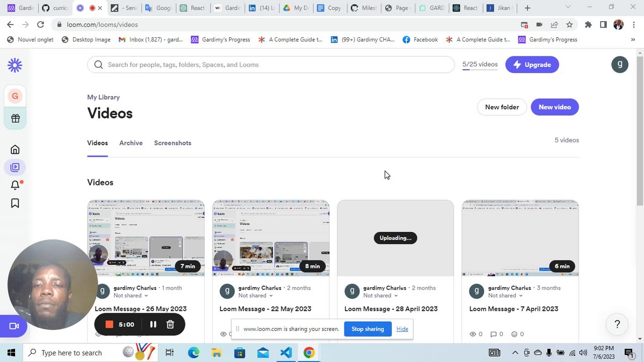Viewport: 644px width, 362px height.
Task: Open the taskbar clock showing 9:02 PM
Action: (x=604, y=353)
